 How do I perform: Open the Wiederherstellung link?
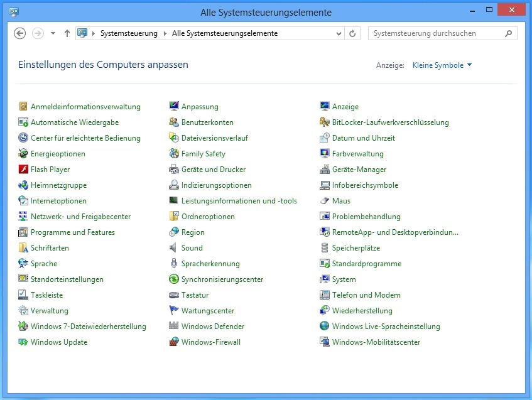[362, 311]
